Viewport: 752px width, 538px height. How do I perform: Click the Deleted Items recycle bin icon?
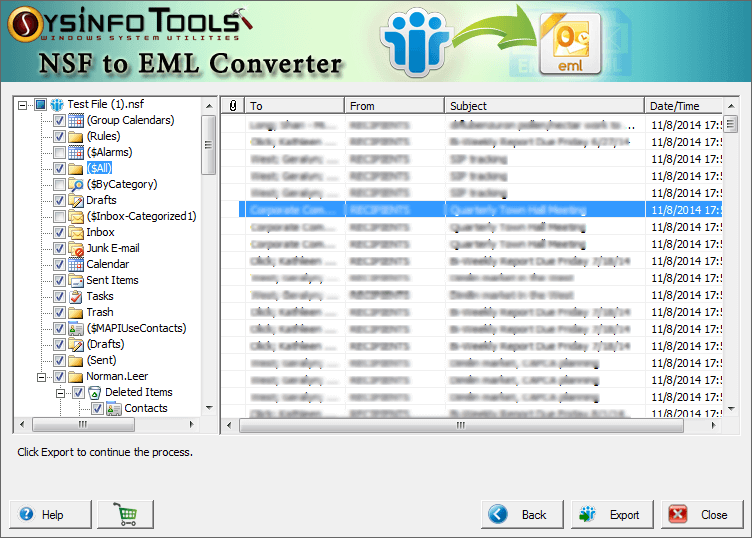[x=95, y=392]
